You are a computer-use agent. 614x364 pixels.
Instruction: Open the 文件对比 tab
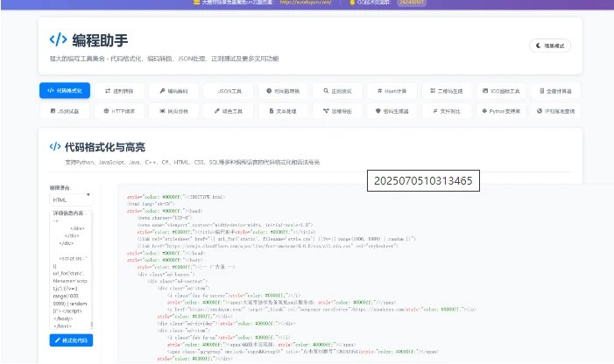(447, 111)
